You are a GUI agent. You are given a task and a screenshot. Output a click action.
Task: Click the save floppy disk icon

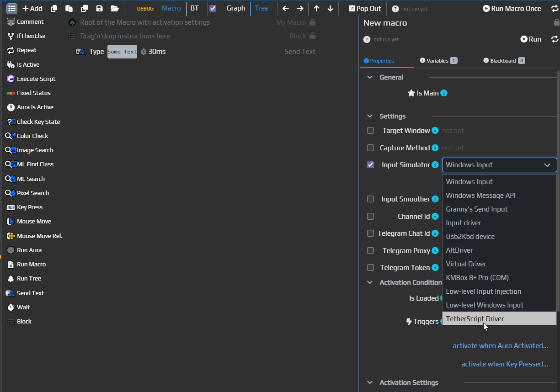tap(99, 8)
